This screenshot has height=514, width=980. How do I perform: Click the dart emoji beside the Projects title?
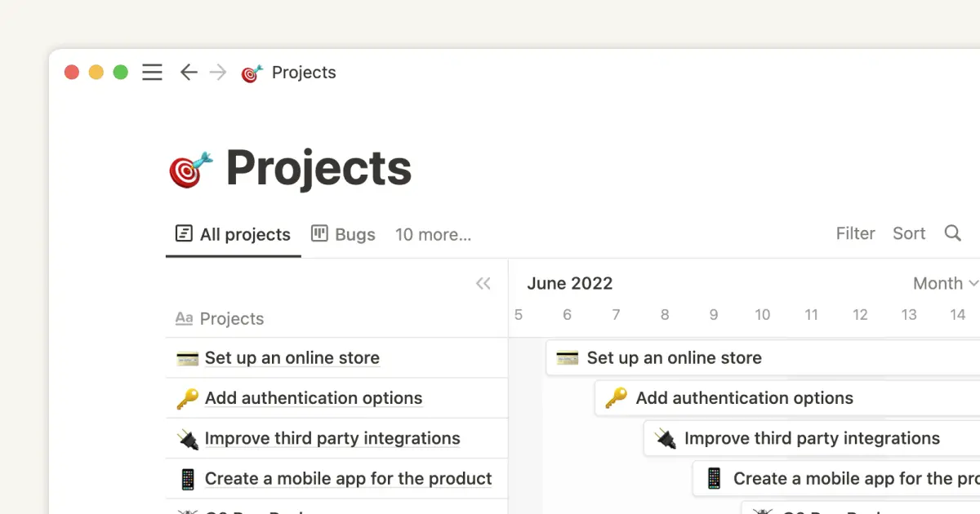point(189,167)
